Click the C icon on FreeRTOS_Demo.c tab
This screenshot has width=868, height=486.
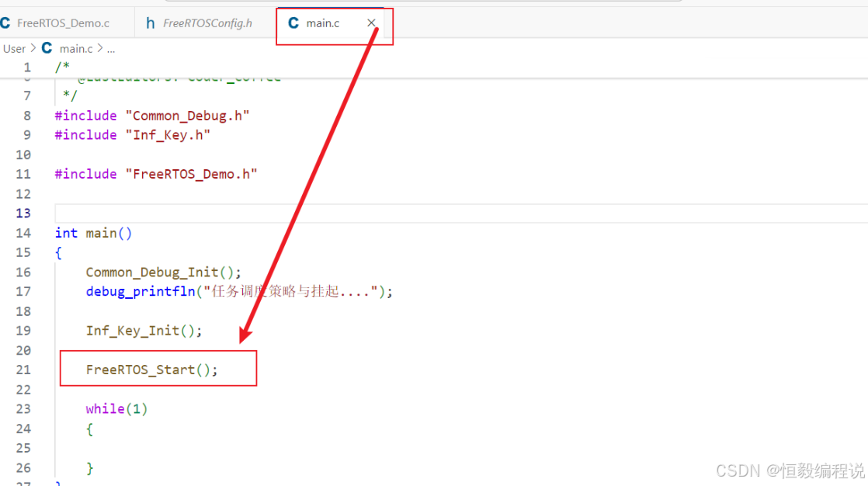5,23
